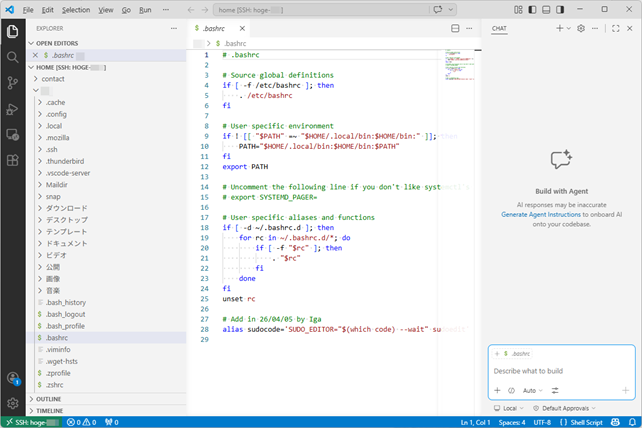The width and height of the screenshot is (642, 428).
Task: Open the Extensions view
Action: pyautogui.click(x=13, y=160)
